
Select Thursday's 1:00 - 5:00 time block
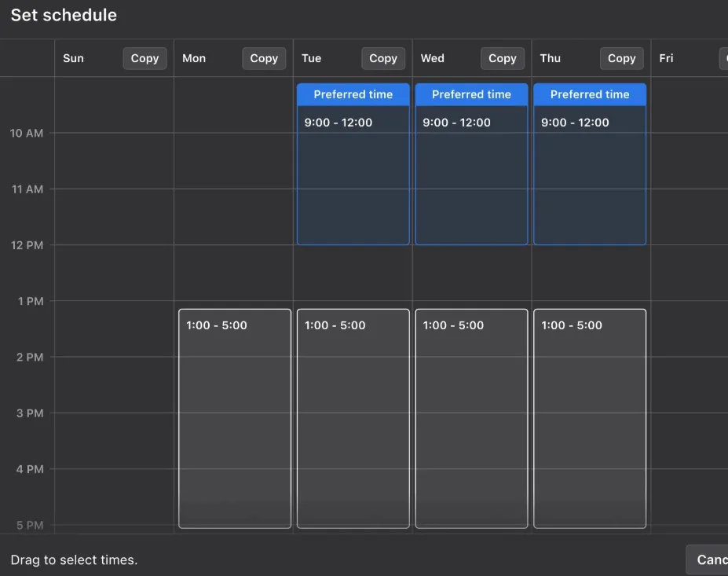tap(590, 419)
